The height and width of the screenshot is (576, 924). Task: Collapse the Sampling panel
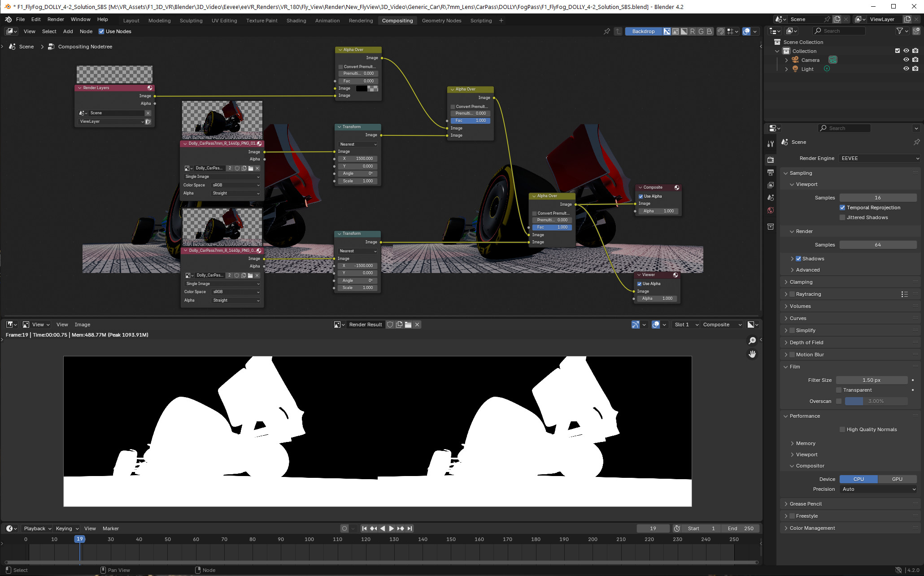tap(801, 173)
